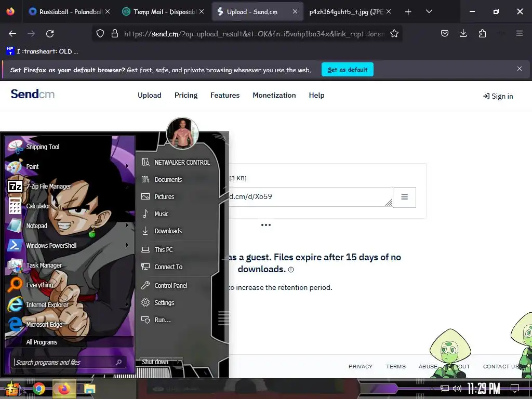
Task: Open the transheart OLD bookmark
Action: [43, 51]
